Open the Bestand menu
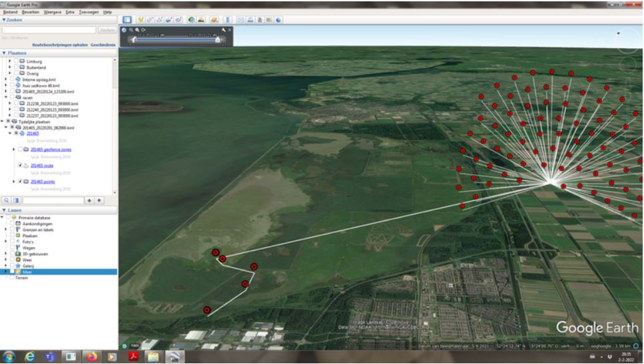Viewport: 644px width, 364px height. [11, 12]
